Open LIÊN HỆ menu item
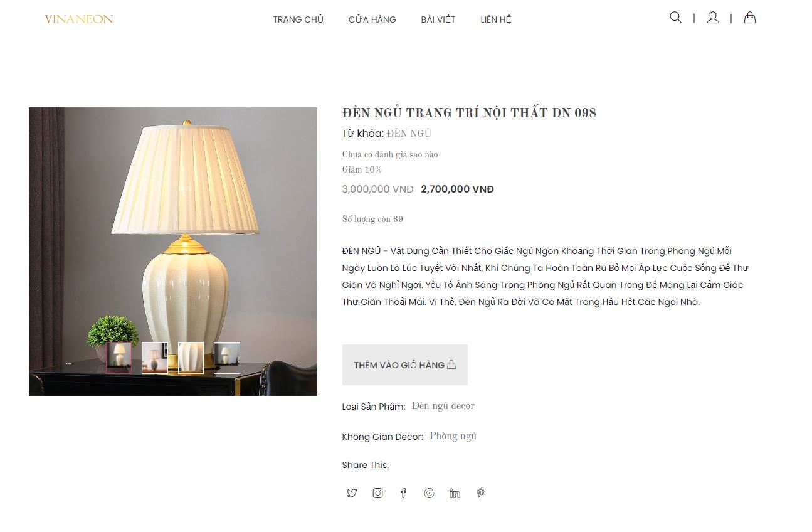 tap(496, 19)
